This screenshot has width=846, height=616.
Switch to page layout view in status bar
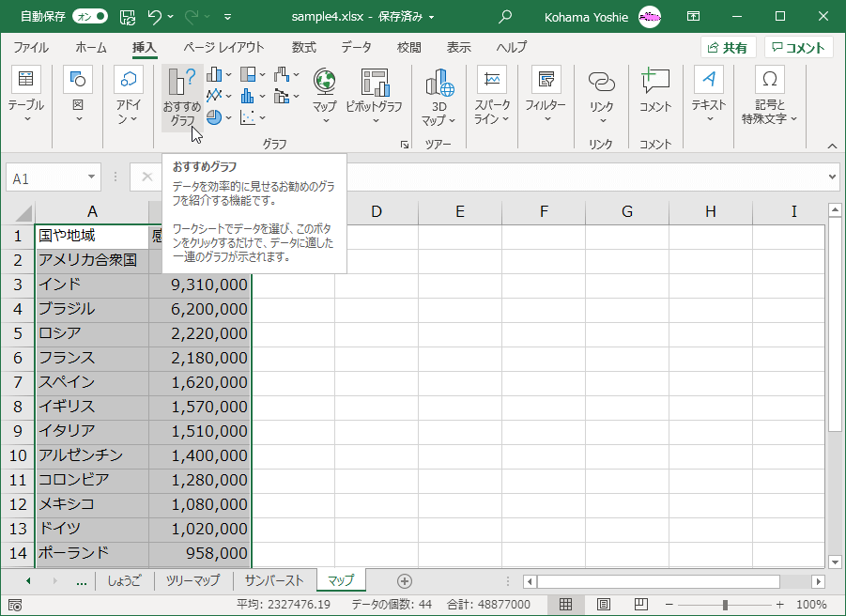tap(605, 604)
